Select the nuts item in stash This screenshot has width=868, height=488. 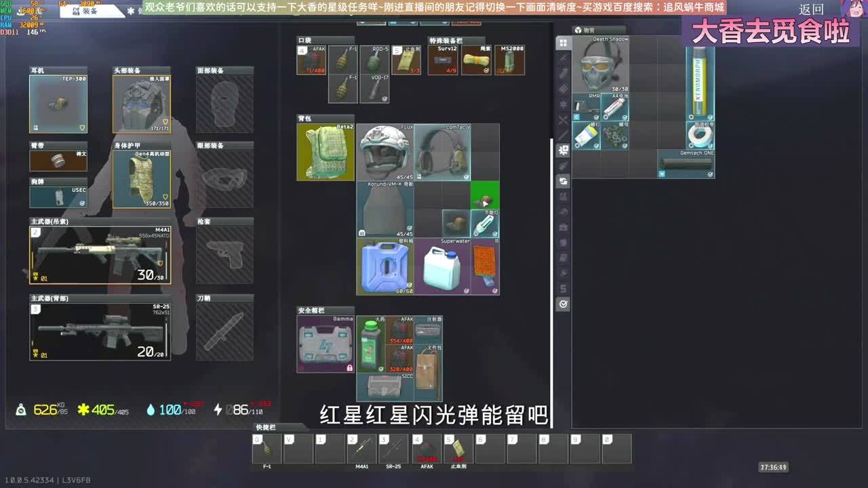tap(615, 136)
